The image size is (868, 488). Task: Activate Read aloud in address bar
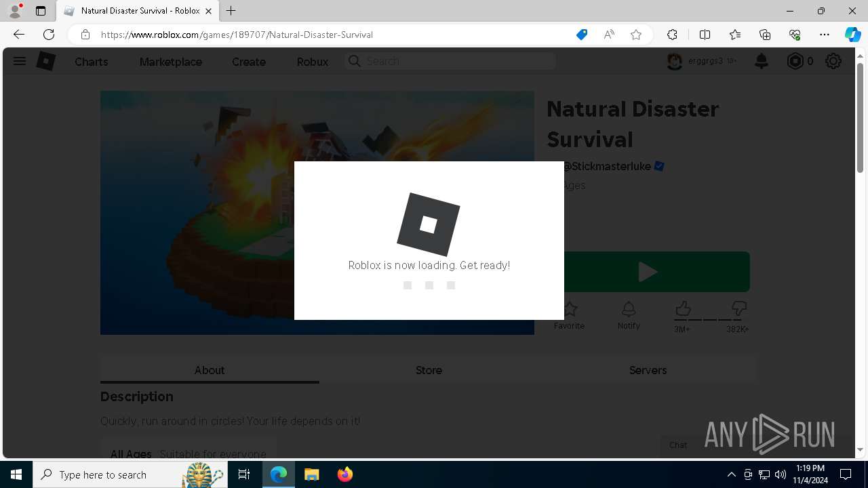tap(609, 35)
